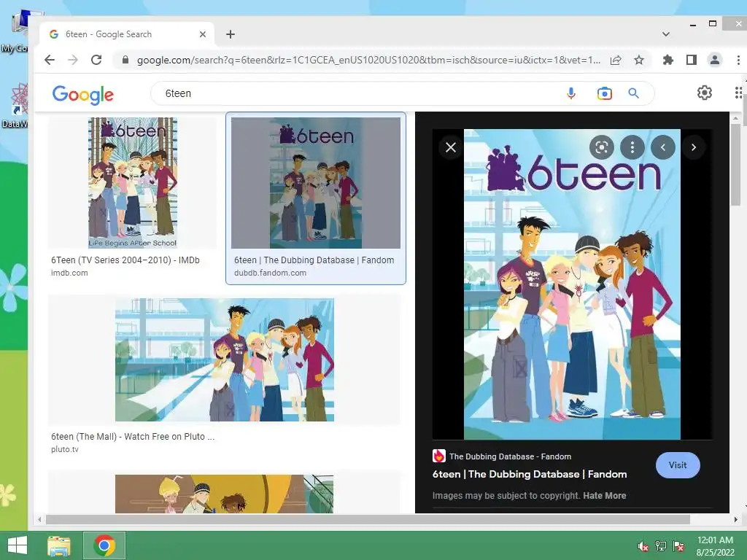Select the Dubbing Database result thumbnail
Image resolution: width=747 pixels, height=560 pixels.
tap(315, 183)
